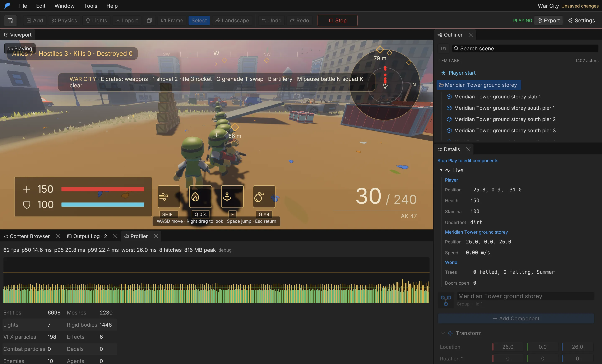This screenshot has width=602, height=364.
Task: Select the Meridian Tower ground storey group row
Action: coord(479,85)
